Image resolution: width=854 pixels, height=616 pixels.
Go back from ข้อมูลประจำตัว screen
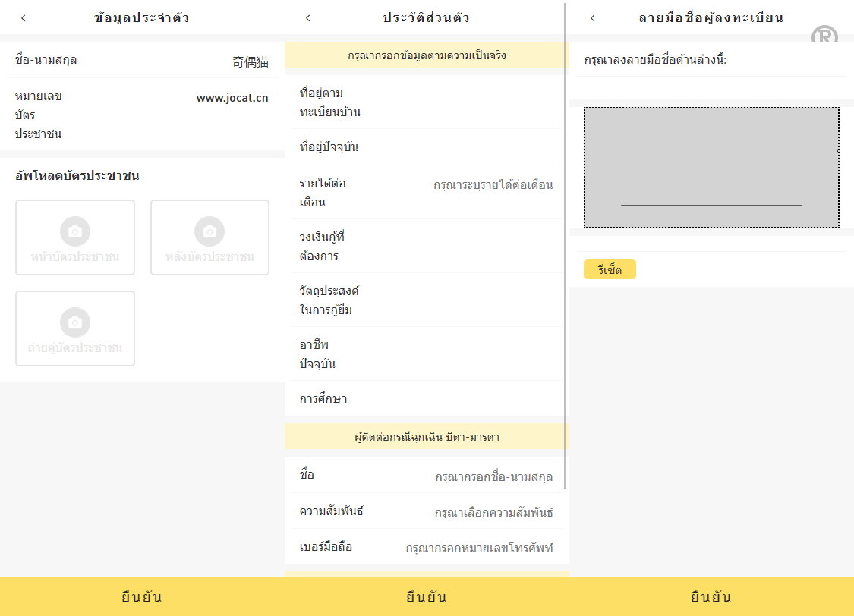point(24,18)
